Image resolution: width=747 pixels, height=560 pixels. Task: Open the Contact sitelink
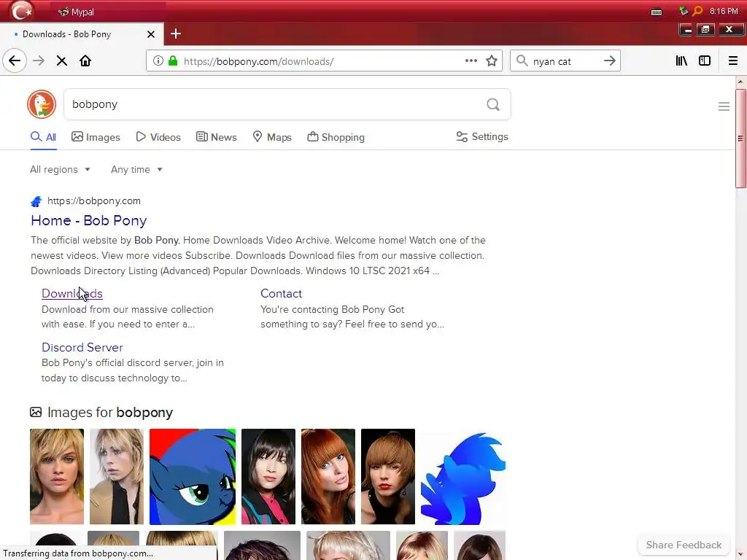coord(281,293)
